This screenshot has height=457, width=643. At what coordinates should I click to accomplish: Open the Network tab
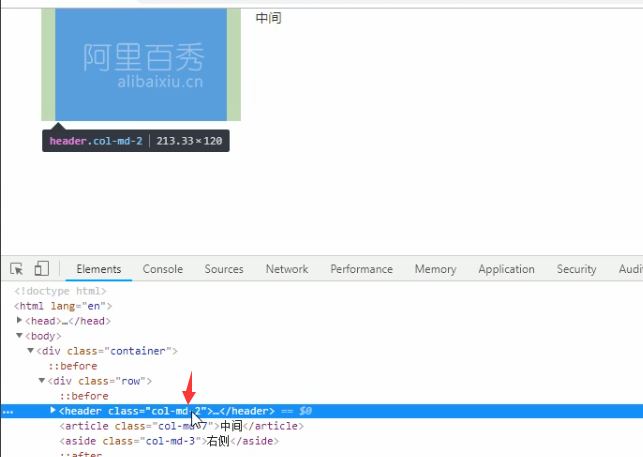pos(287,269)
